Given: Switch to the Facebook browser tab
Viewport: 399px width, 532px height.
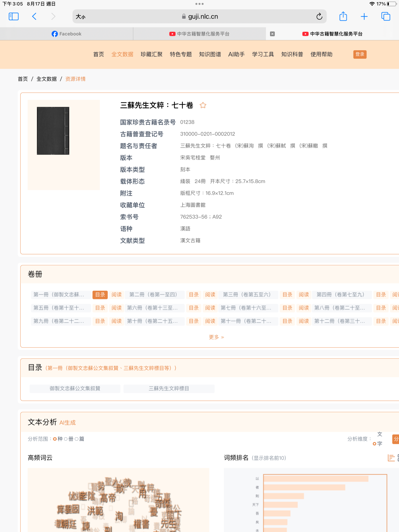Looking at the screenshot, I should point(66,34).
